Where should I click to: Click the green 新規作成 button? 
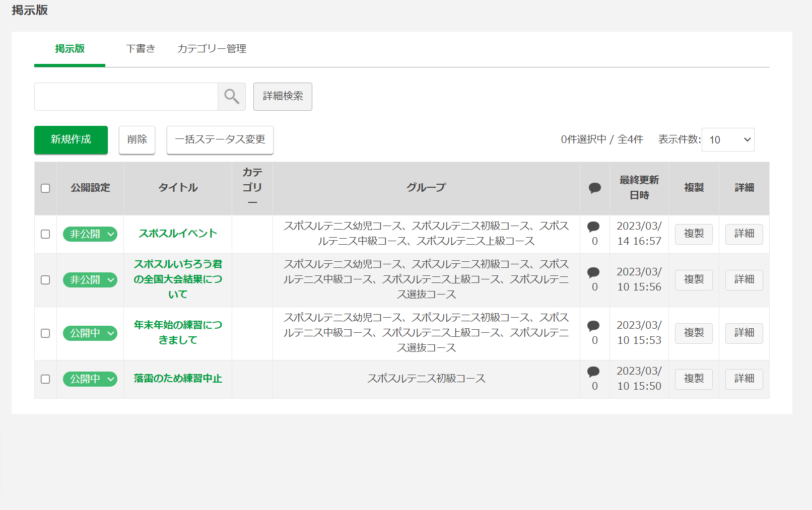pyautogui.click(x=71, y=139)
